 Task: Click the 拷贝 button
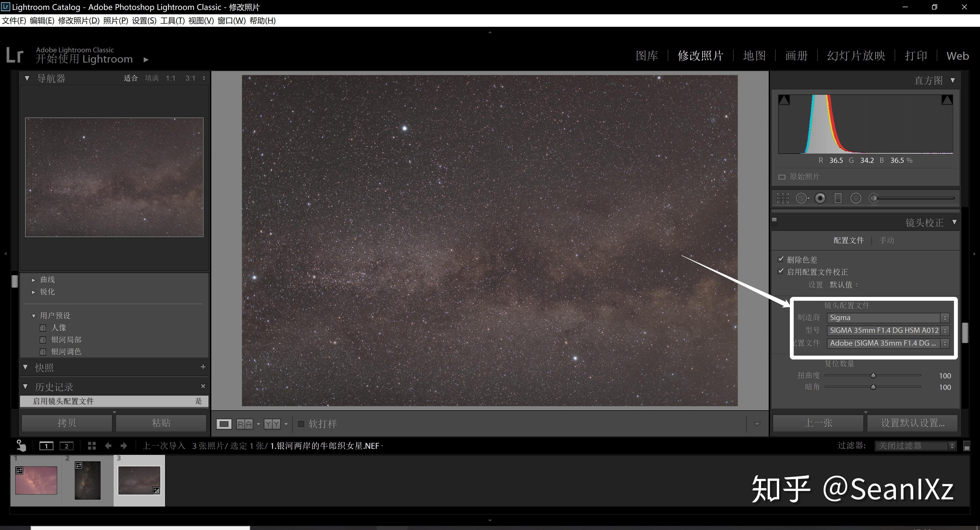pyautogui.click(x=67, y=423)
